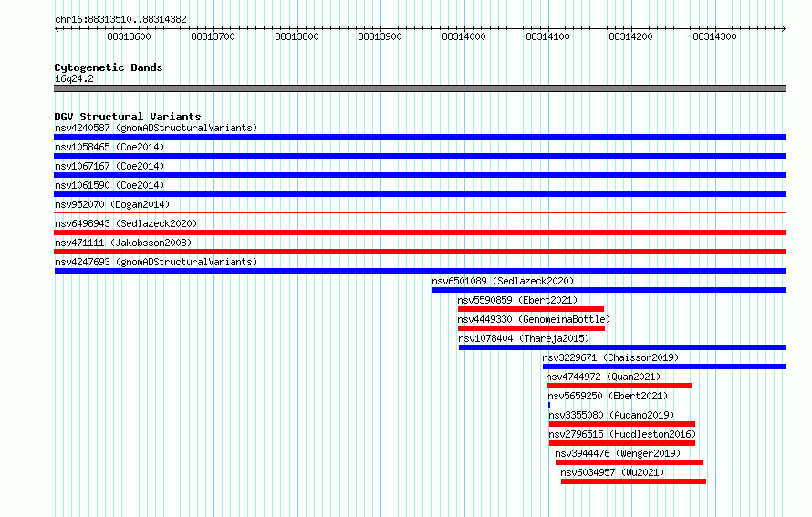The height and width of the screenshot is (517, 812).
Task: Click ruler position 88314000
Action: coord(464,36)
